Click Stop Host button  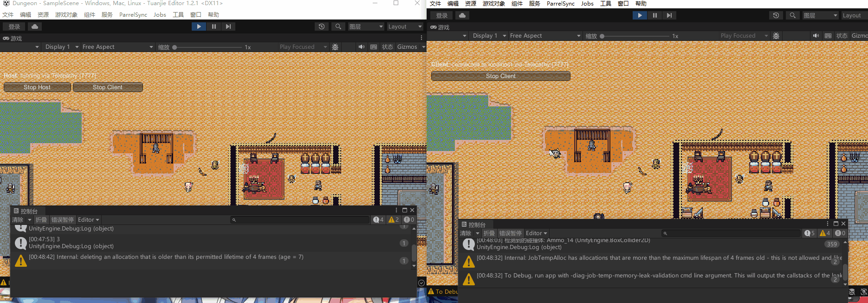(37, 87)
